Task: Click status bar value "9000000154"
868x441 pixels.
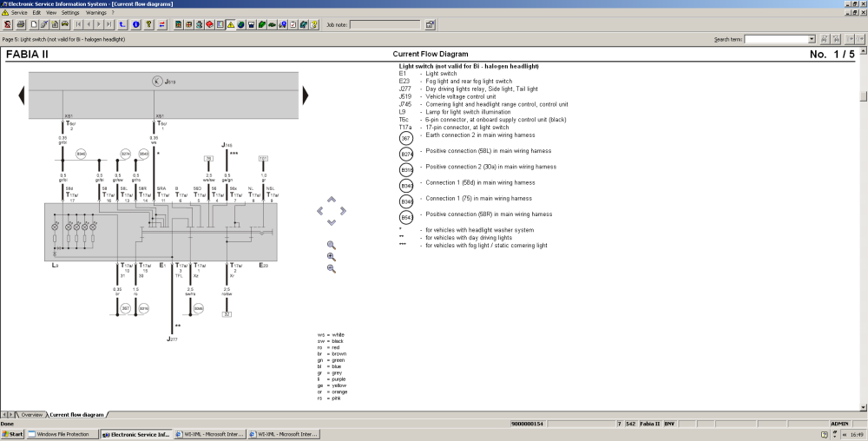Action: (x=528, y=424)
